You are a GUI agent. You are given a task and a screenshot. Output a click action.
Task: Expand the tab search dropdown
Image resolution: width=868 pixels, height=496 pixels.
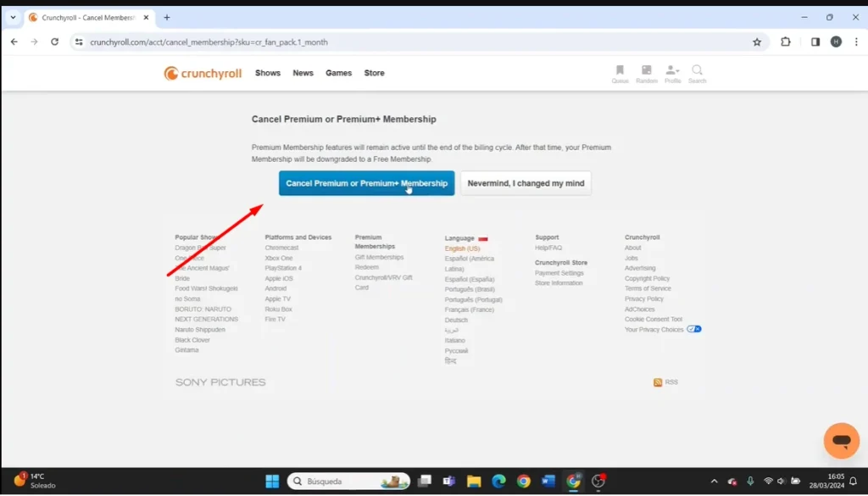[x=14, y=18]
